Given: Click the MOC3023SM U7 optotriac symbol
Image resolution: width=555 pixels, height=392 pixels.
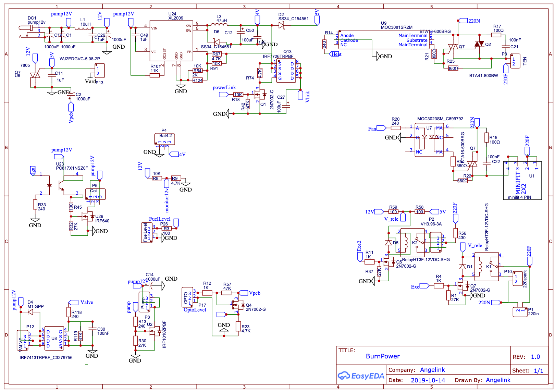Looking at the screenshot, I should click(429, 139).
